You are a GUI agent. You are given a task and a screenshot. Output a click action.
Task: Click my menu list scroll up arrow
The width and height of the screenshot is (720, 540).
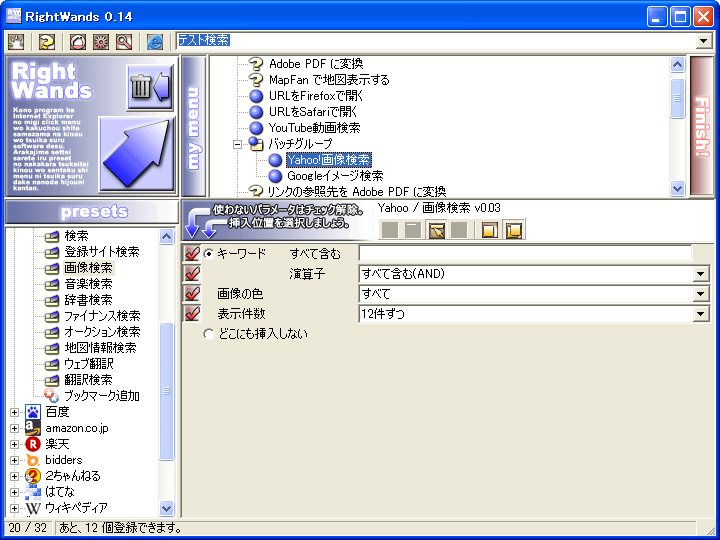[677, 65]
